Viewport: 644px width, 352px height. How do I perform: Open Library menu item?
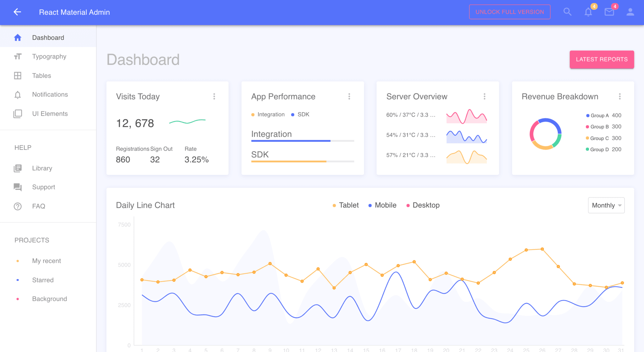[x=48, y=168]
